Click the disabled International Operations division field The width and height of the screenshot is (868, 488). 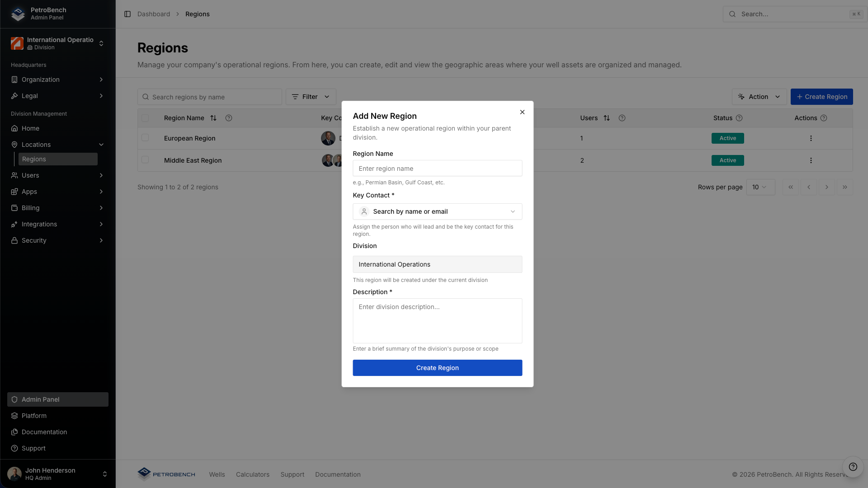coord(437,264)
